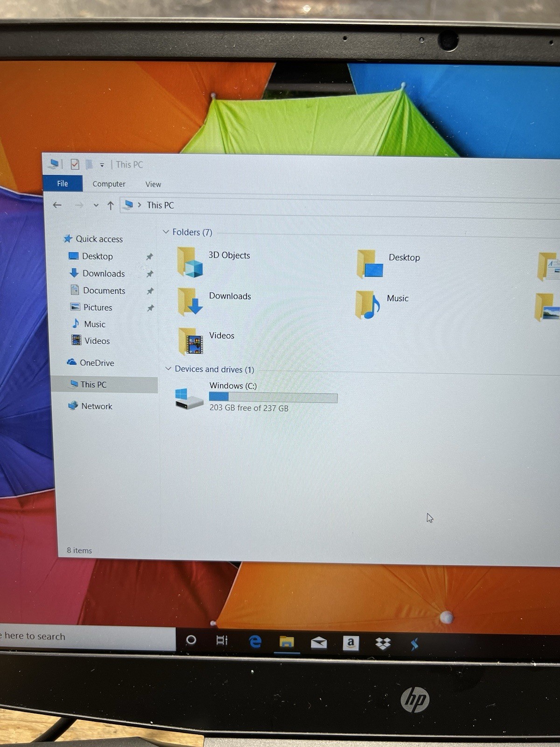Select the 3D Objects folder icon

(190, 262)
